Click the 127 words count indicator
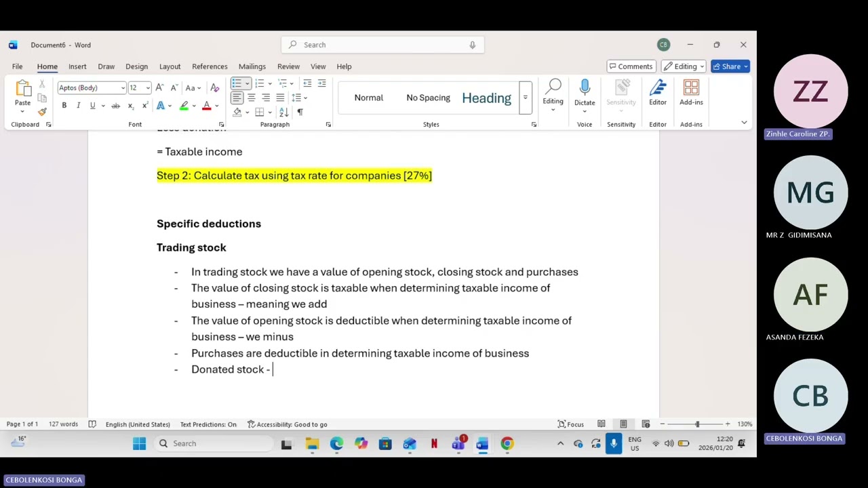The height and width of the screenshot is (488, 868). coord(63,424)
